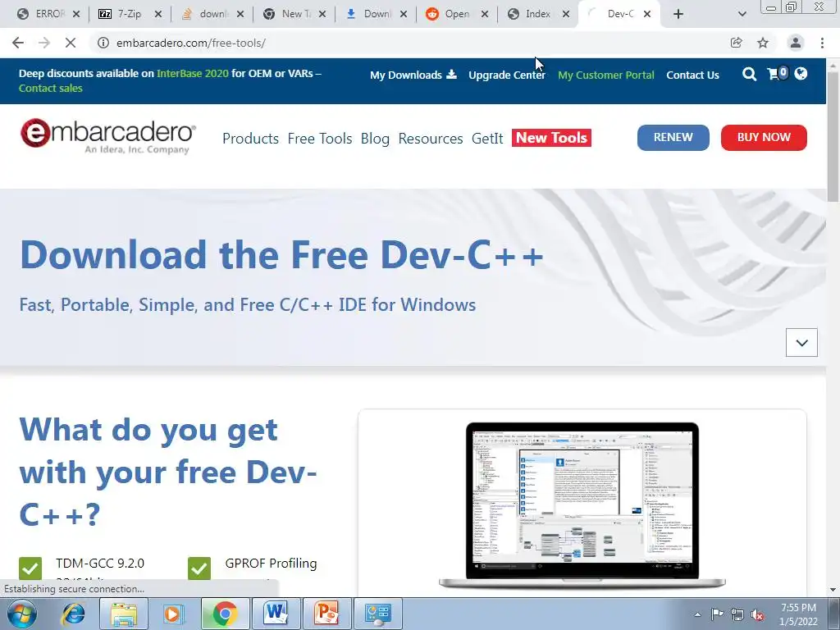Close the 7-Zip tab

(x=158, y=14)
